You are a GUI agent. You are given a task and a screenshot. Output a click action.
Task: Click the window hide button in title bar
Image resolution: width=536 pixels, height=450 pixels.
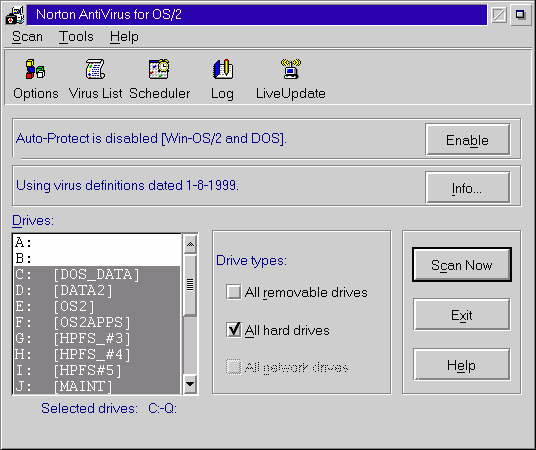[499, 15]
